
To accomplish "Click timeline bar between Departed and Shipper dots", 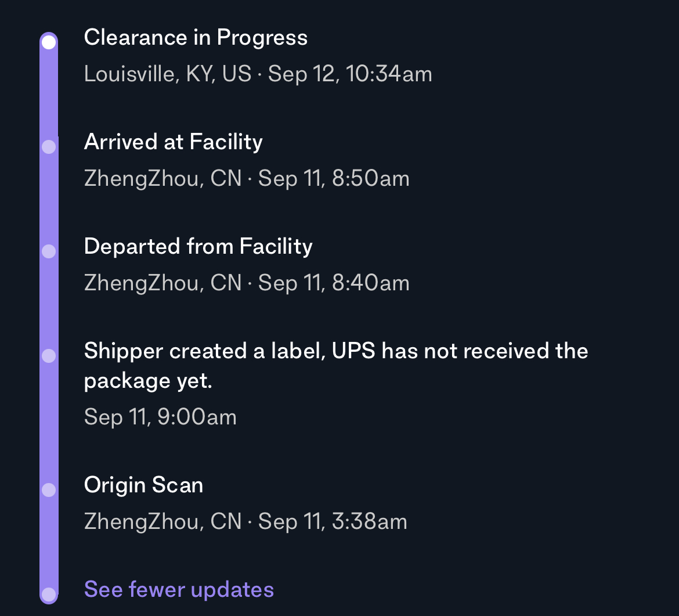I will pos(49,304).
